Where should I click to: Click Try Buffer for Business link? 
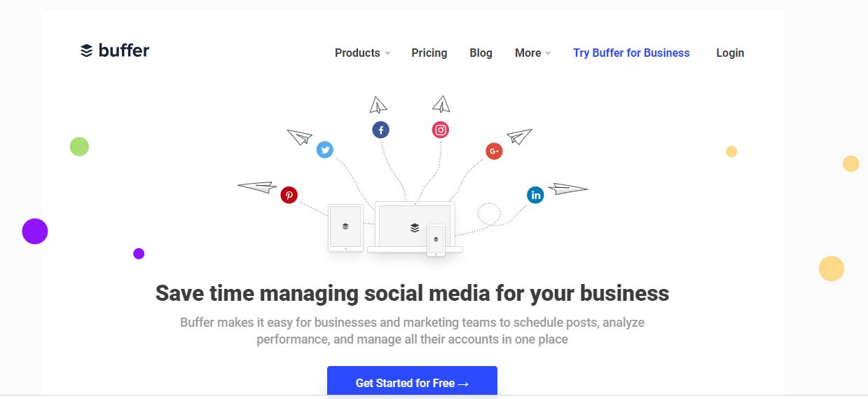tap(631, 53)
